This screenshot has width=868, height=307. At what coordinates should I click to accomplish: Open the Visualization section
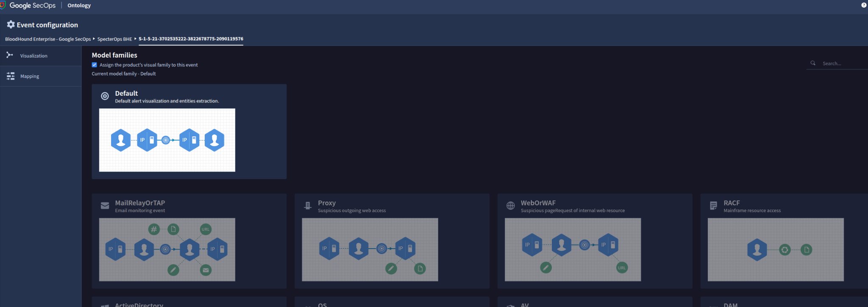pyautogui.click(x=41, y=55)
